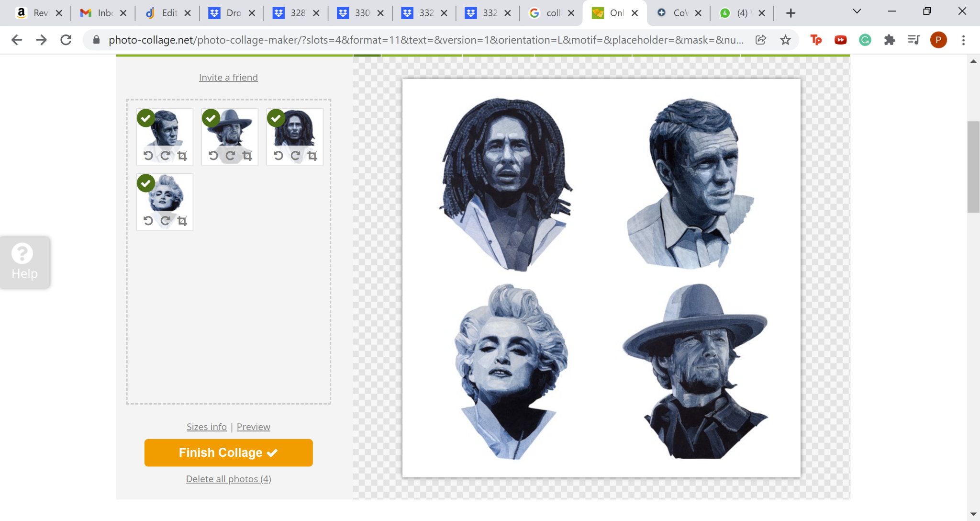View the site lock security info

[x=96, y=40]
